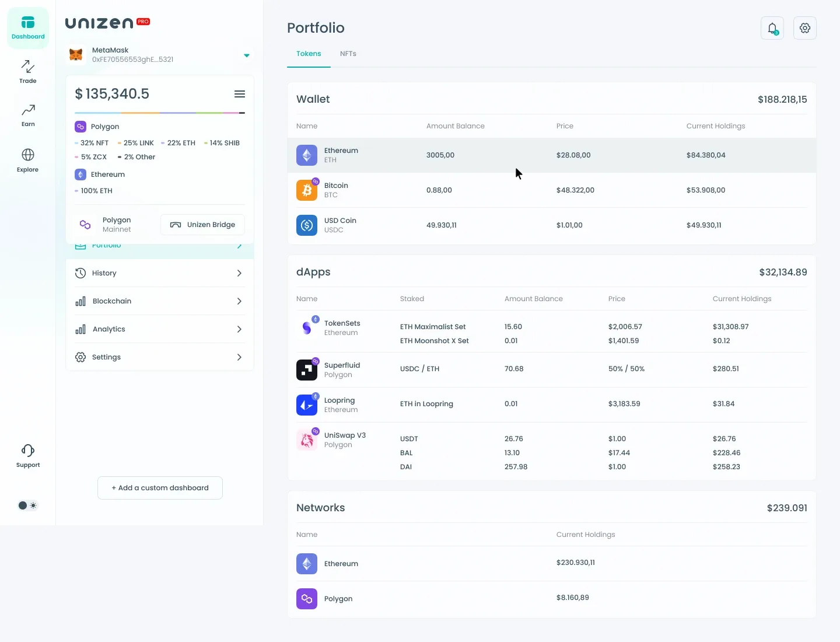Open the Trade section icon
The image size is (840, 642).
click(x=28, y=66)
